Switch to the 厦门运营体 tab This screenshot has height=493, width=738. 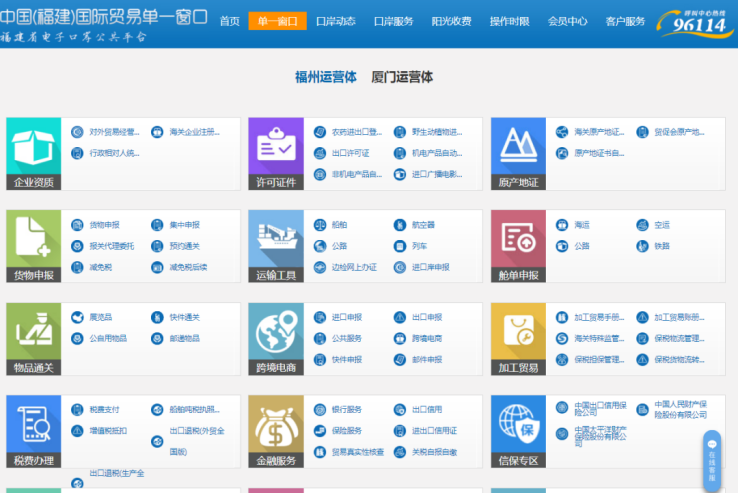402,77
